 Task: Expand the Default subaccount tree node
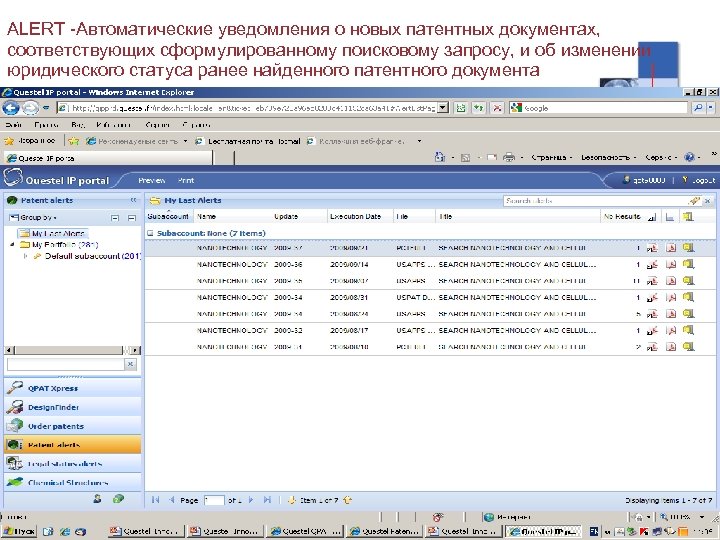(25, 256)
